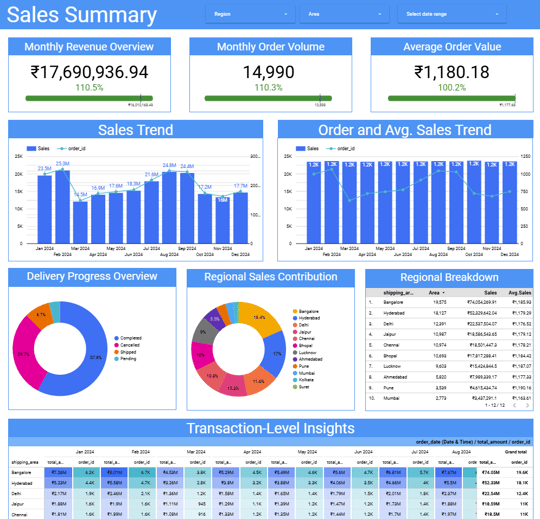The image size is (540, 519).
Task: Select the Bhopal row in Regional Breakdown table
Action: pos(449,356)
